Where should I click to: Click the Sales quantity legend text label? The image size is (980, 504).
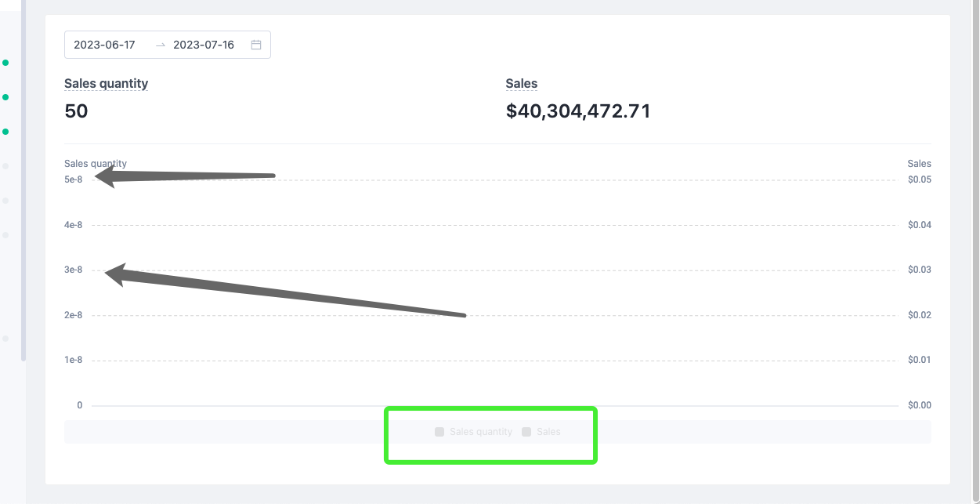tap(481, 432)
